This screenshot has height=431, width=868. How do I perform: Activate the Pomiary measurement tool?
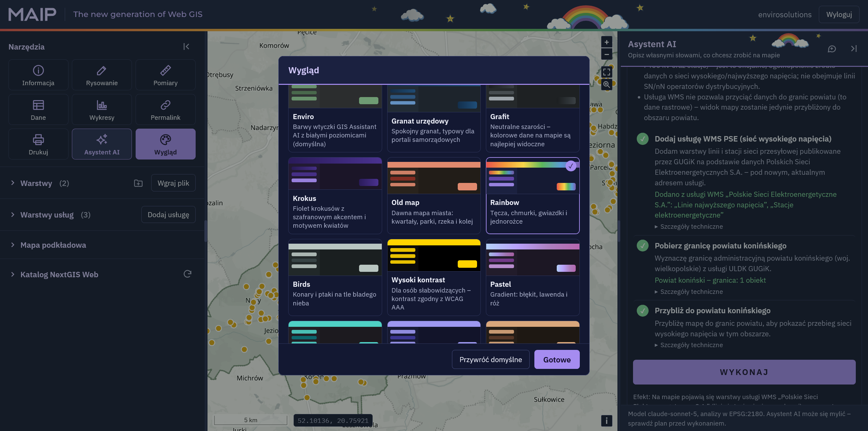point(165,75)
